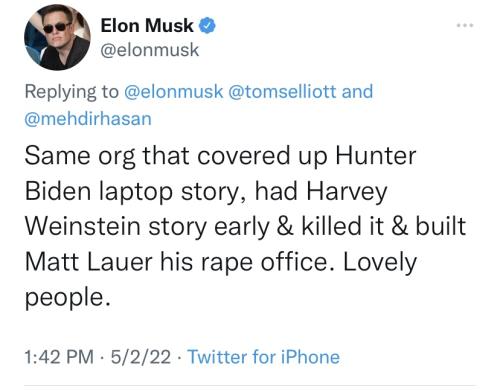
Task: Click the @mehdirhasan mention link
Action: tap(88, 119)
